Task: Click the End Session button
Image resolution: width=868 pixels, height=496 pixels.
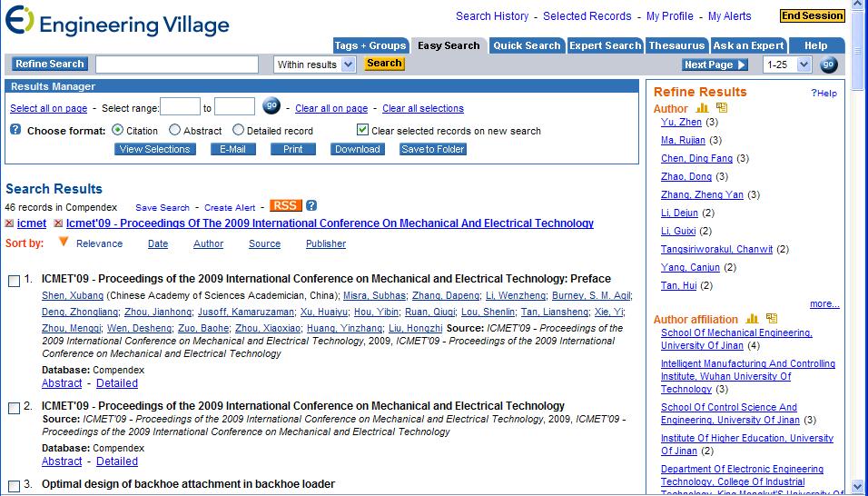Action: coord(812,16)
